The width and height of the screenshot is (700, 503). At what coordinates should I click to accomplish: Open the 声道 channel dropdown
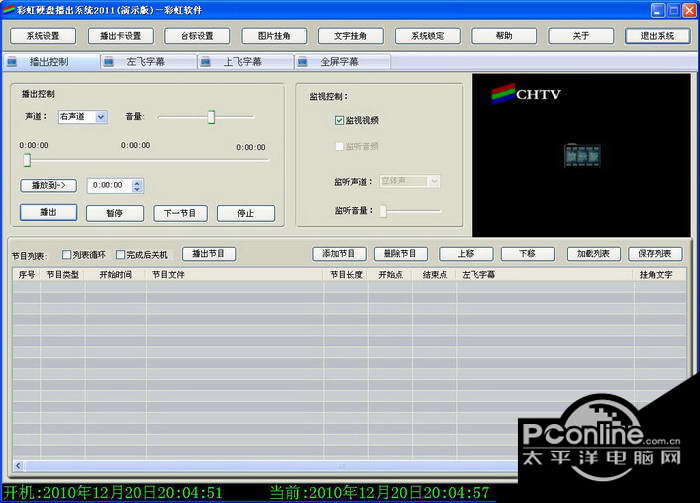pyautogui.click(x=101, y=117)
